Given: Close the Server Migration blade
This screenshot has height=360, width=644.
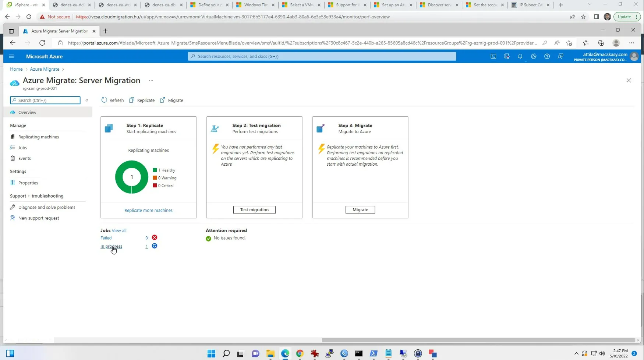Looking at the screenshot, I should 629,80.
